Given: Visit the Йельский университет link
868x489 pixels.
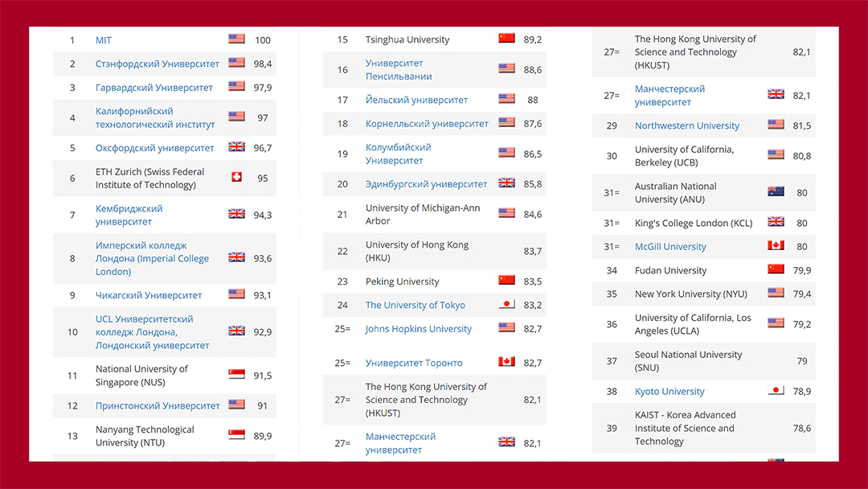Looking at the screenshot, I should coord(416,100).
